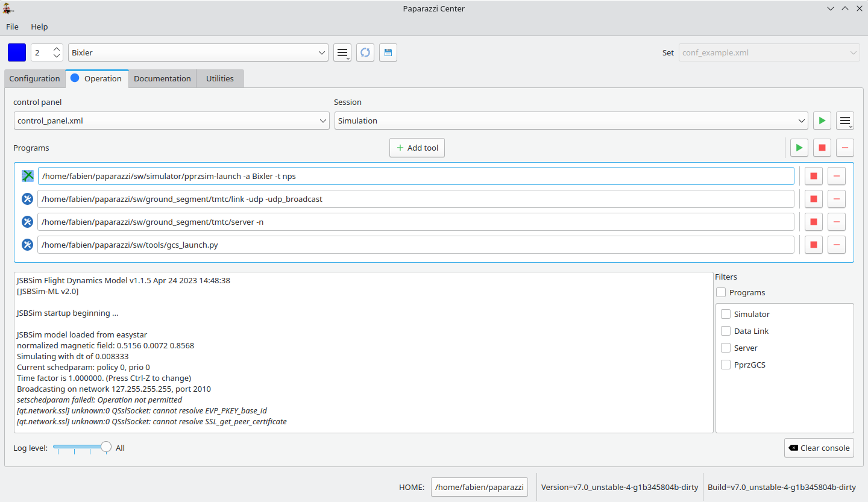
Task: Remove all programs with the top minus button
Action: click(x=845, y=148)
